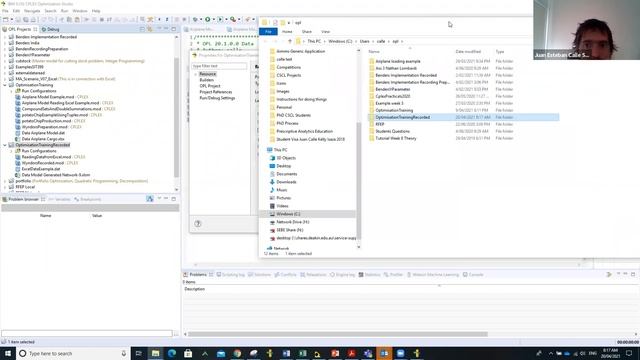Viewport: 640px width, 360px height.
Task: Open Microsoft Teams from the taskbar
Action: 368,353
